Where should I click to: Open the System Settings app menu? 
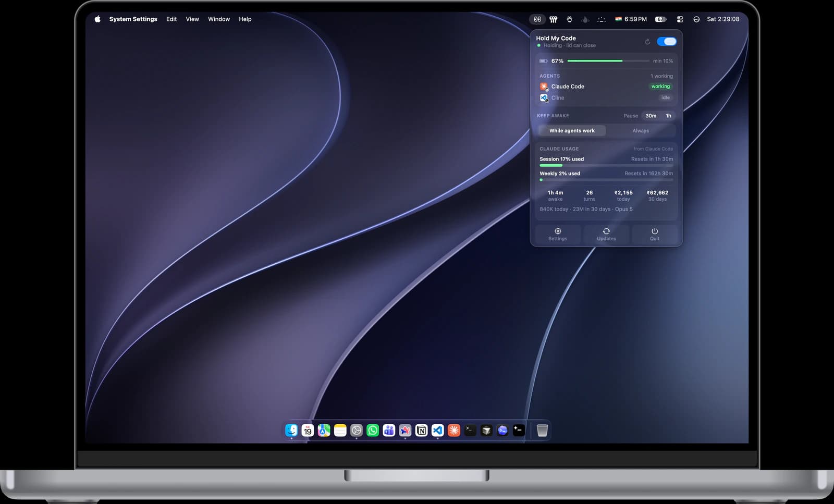[x=133, y=19]
